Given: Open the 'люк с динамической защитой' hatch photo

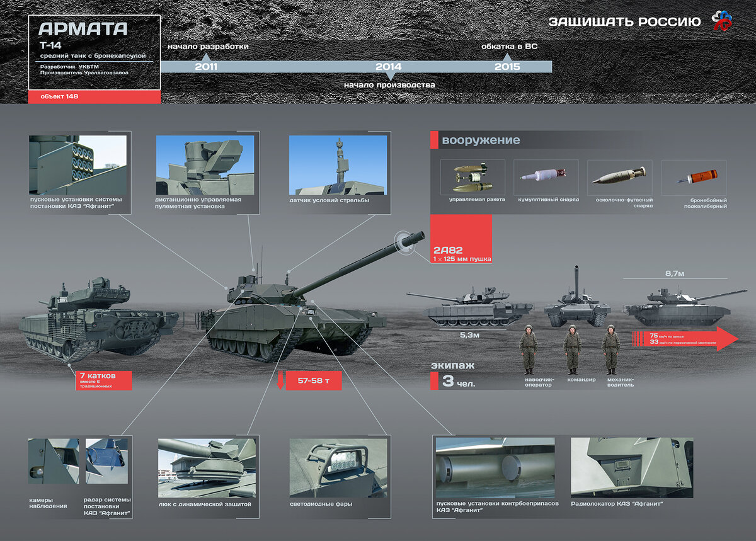Looking at the screenshot, I should [x=207, y=467].
